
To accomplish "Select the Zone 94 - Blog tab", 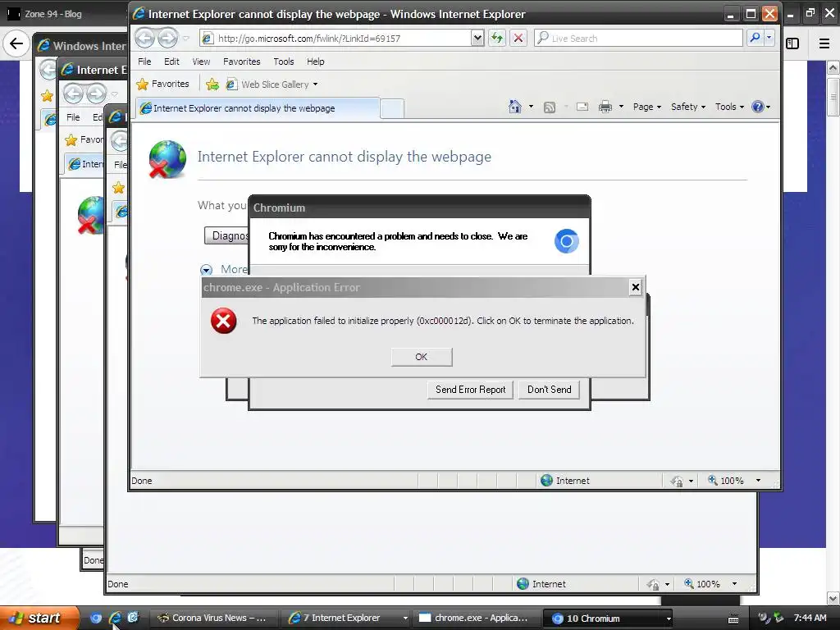I will pyautogui.click(x=53, y=14).
